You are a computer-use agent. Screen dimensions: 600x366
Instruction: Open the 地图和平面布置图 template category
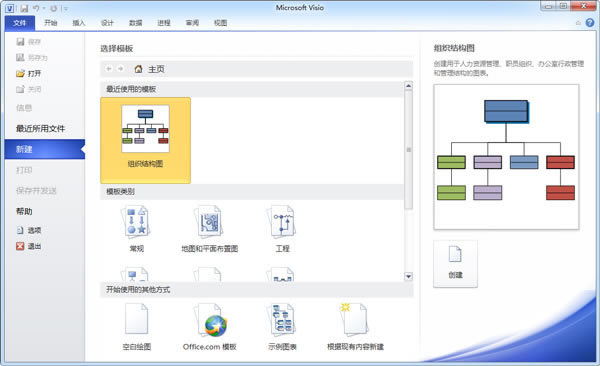(x=210, y=229)
